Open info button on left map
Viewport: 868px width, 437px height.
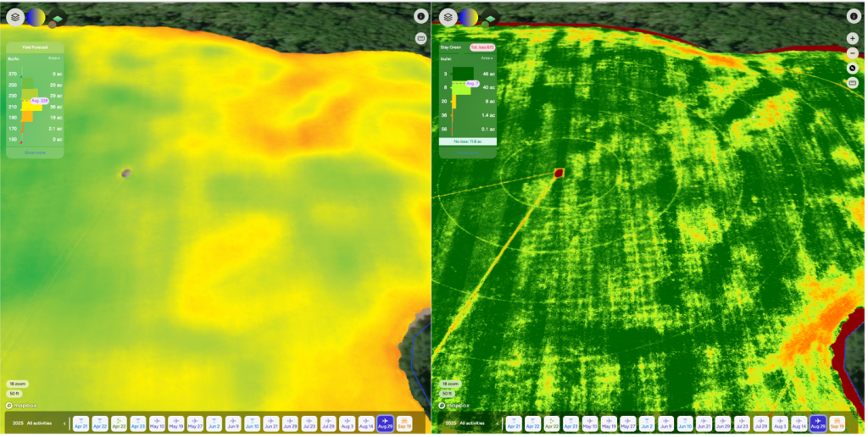(x=420, y=16)
